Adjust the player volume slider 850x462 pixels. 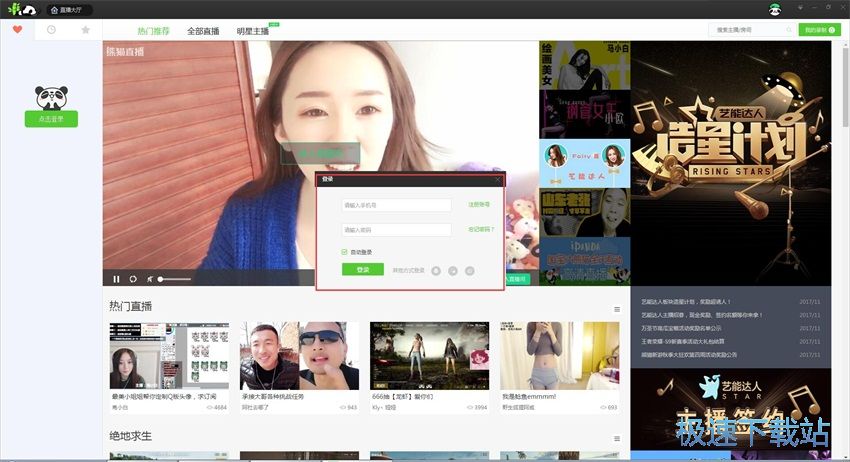click(175, 279)
